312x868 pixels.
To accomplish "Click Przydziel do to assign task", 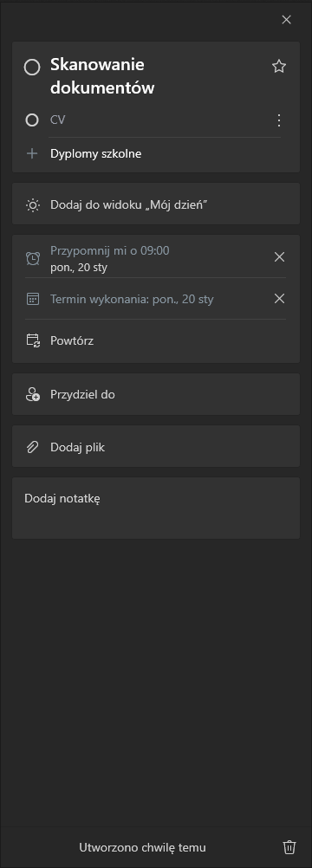I will point(156,394).
